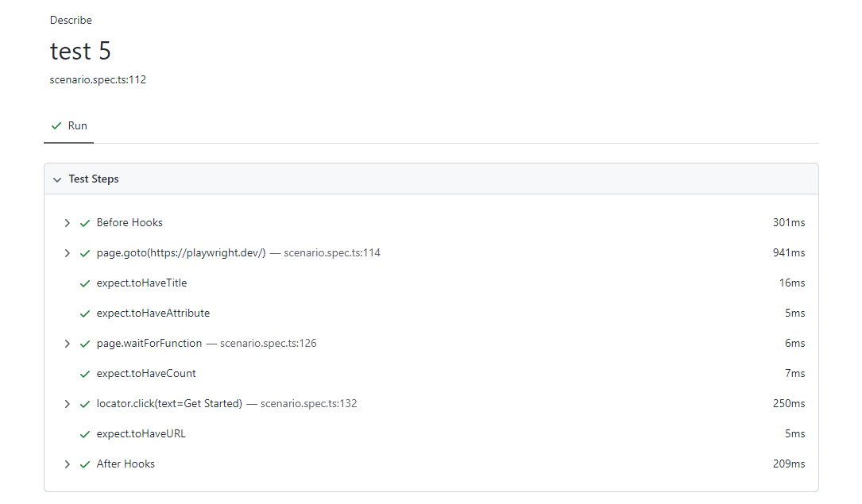
Task: Expand the page.goto playwright.dev step
Action: 67,253
